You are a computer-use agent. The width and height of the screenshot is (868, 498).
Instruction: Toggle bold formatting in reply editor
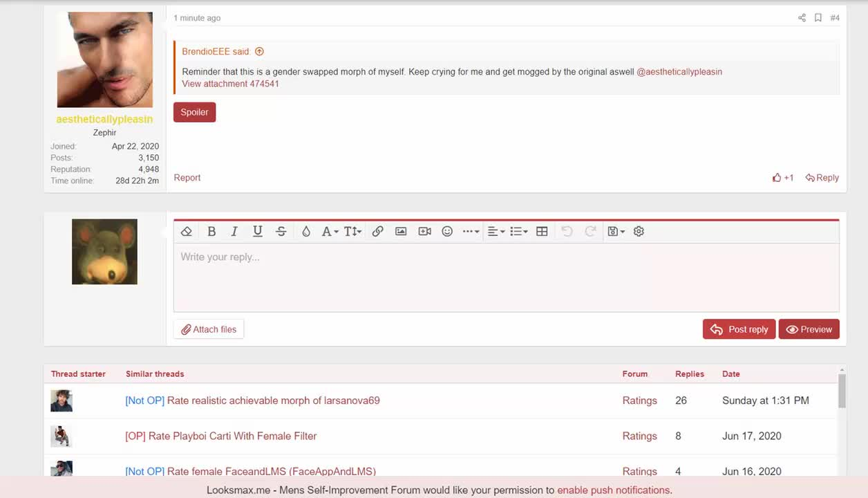tap(211, 232)
